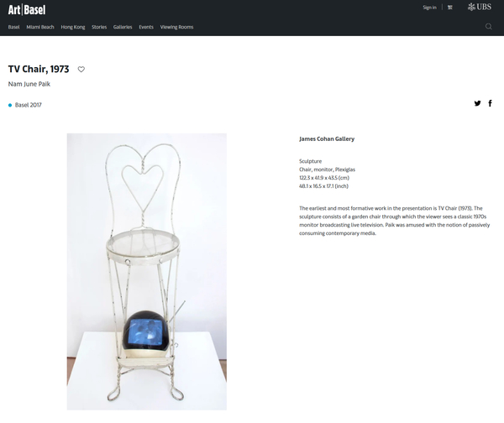Image resolution: width=504 pixels, height=423 pixels.
Task: Navigate to Galleries
Action: coord(123,27)
